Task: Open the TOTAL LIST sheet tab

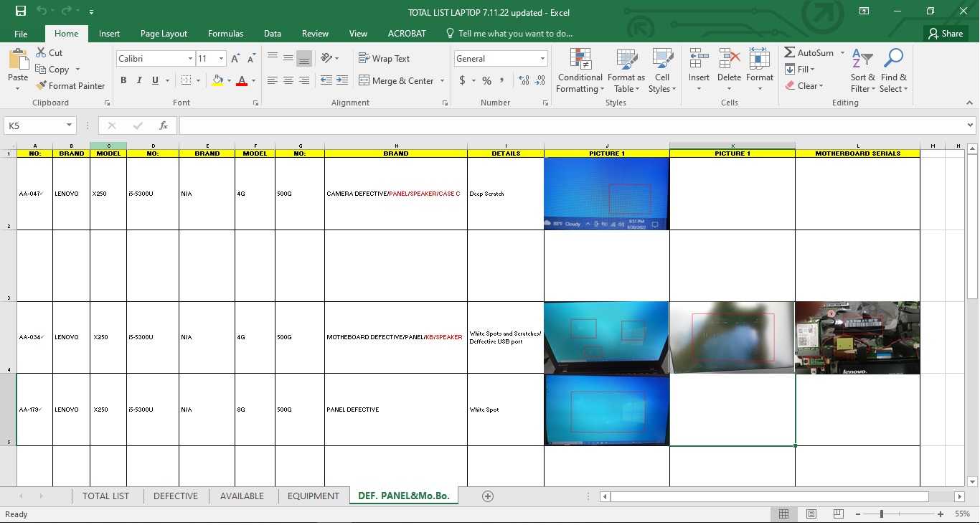Action: point(105,496)
